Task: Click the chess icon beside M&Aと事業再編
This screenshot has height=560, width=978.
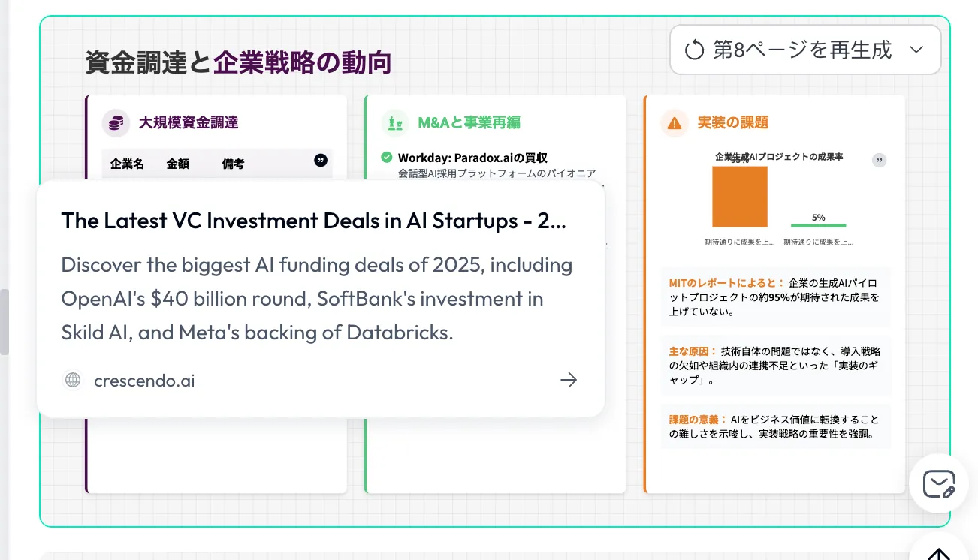Action: point(395,122)
